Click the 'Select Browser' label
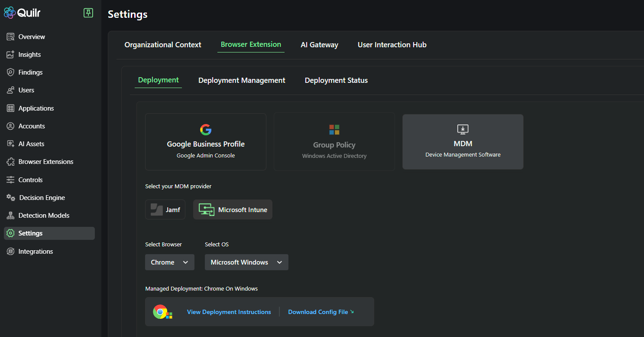This screenshot has width=644, height=337. coord(164,245)
